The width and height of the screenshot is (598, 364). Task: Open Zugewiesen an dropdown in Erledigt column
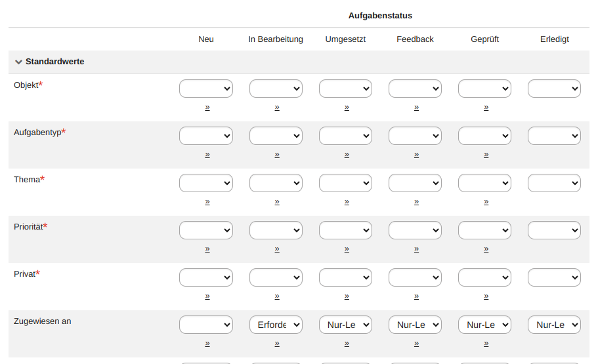(x=554, y=325)
